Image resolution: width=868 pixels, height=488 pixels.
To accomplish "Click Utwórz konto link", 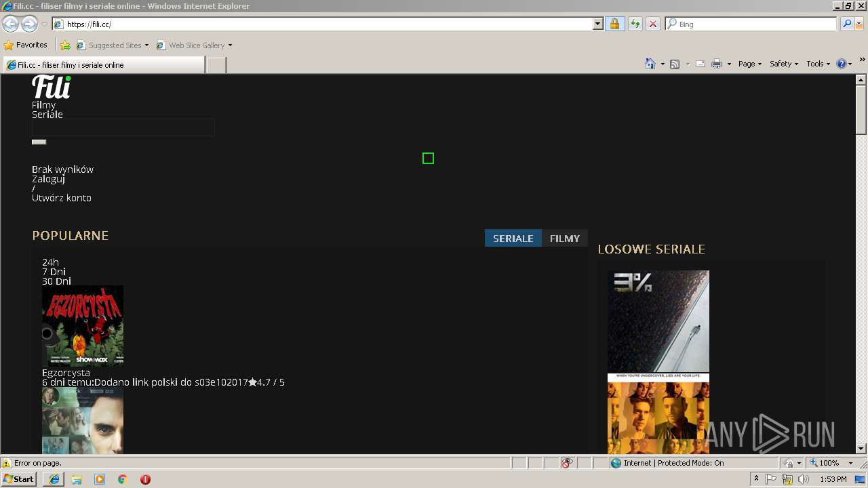I will 62,198.
